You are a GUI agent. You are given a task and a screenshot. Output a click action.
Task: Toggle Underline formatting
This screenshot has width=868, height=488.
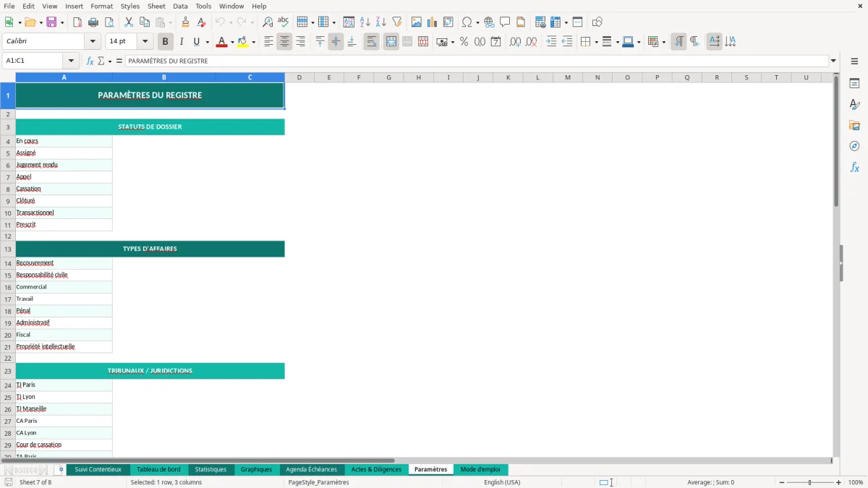point(197,42)
